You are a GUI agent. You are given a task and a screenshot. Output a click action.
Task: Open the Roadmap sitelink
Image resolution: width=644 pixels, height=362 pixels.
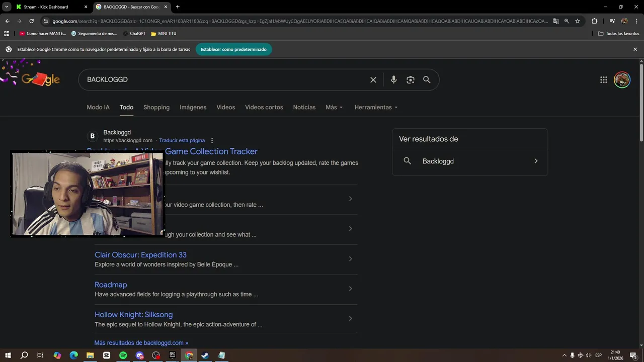point(111,285)
